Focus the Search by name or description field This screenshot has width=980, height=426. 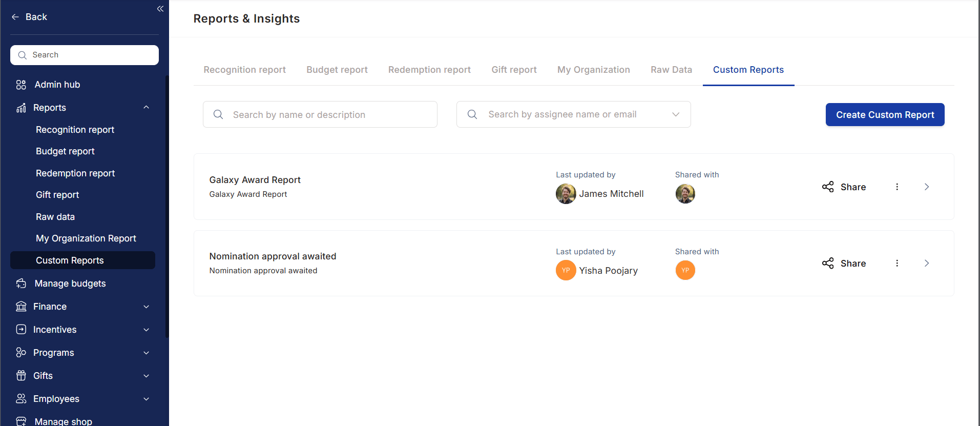click(x=320, y=114)
